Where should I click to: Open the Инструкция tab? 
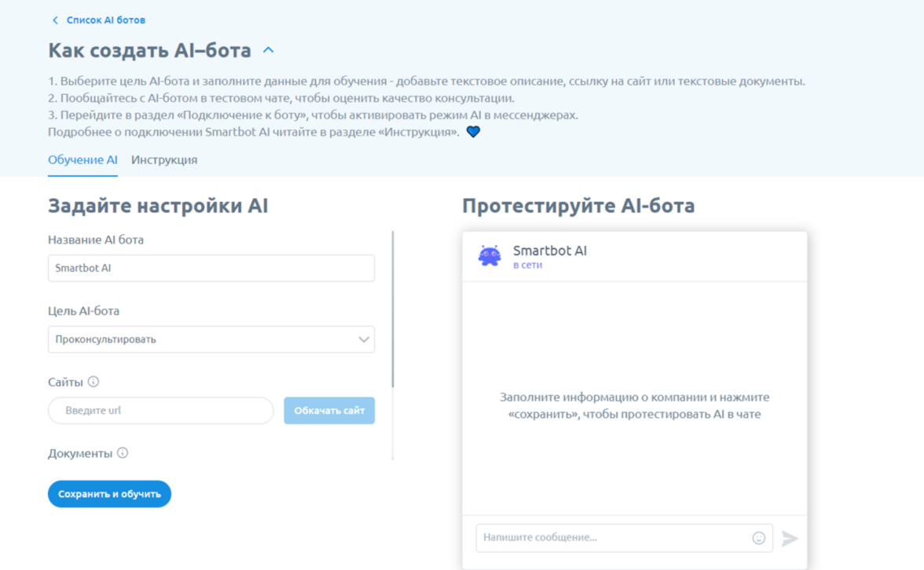pyautogui.click(x=164, y=159)
